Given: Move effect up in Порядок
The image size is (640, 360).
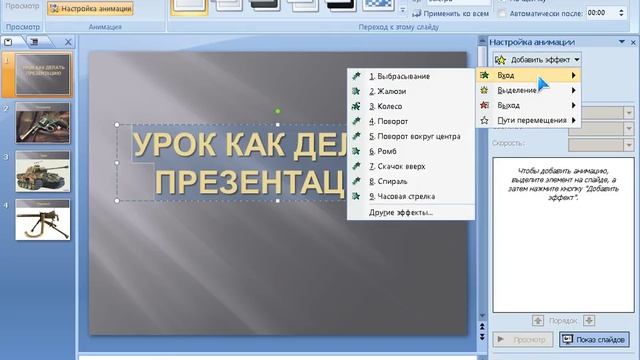Looking at the screenshot, I should click(x=538, y=321).
